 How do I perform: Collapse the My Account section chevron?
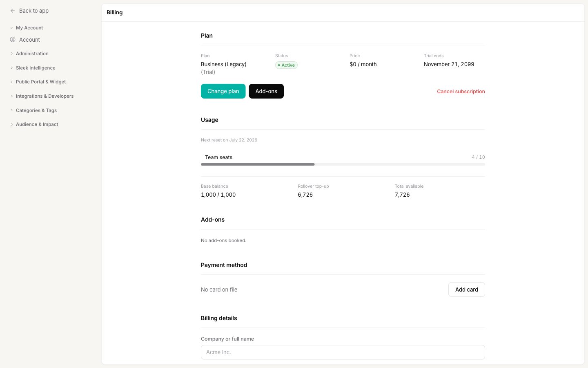(x=12, y=28)
